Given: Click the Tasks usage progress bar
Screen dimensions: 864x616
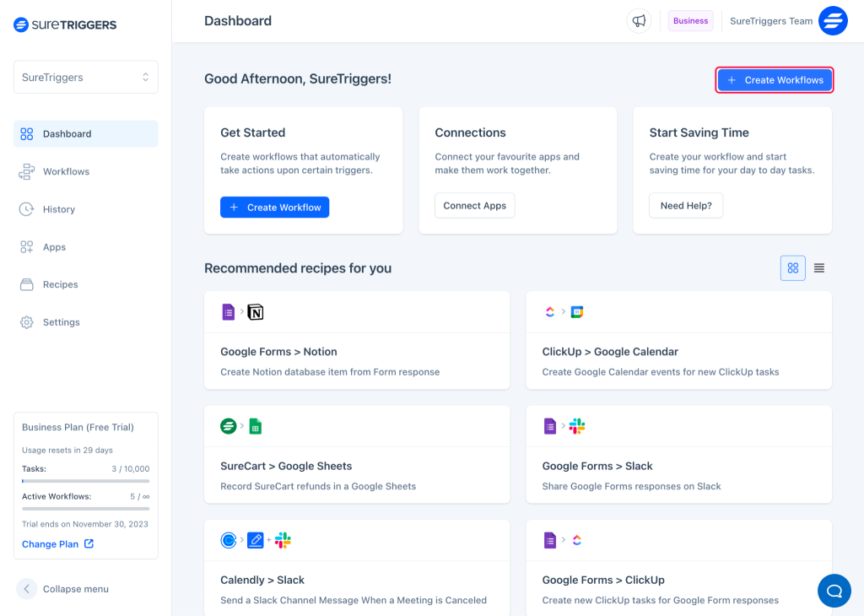Looking at the screenshot, I should 85,483.
